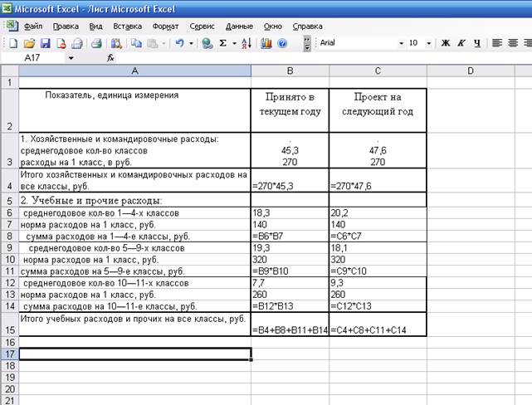This screenshot has width=532, height=405.
Task: Open Research with the books and magnifier icon
Action: (116, 43)
